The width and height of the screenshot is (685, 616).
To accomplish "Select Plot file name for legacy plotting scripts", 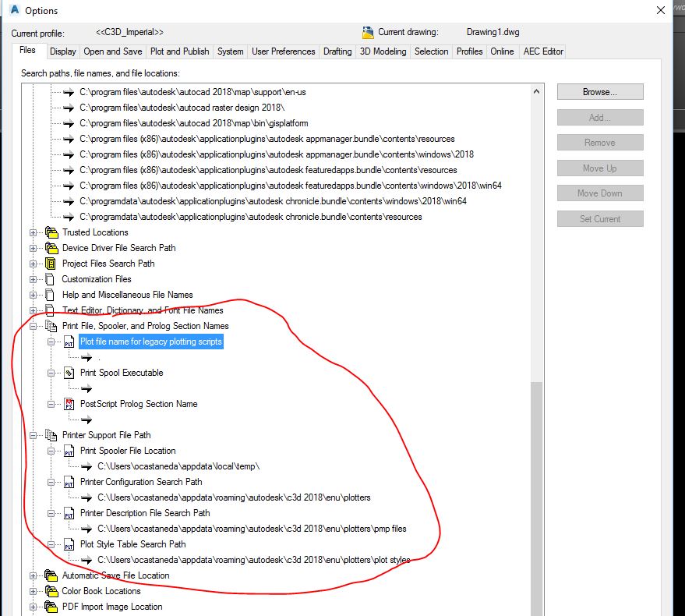I will (x=150, y=342).
